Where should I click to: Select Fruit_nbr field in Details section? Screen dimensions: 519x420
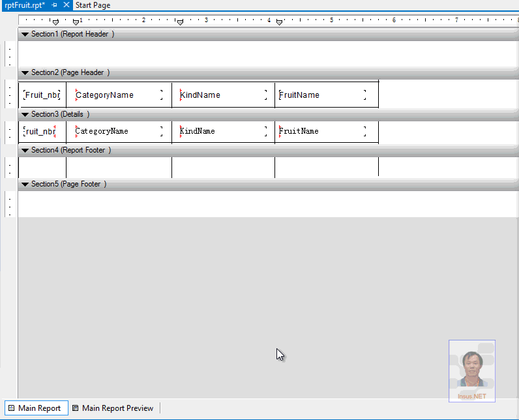tap(39, 131)
